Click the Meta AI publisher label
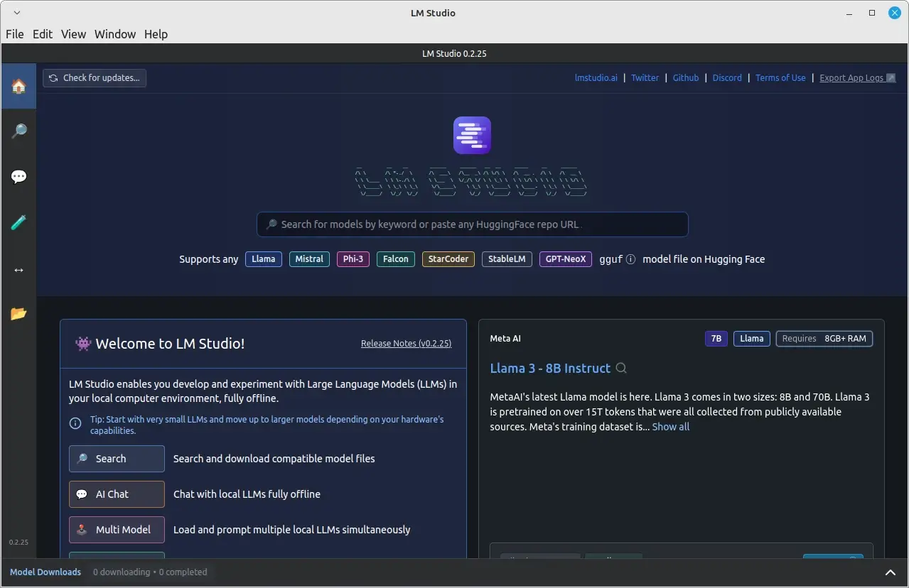This screenshot has width=909, height=588. [505, 339]
